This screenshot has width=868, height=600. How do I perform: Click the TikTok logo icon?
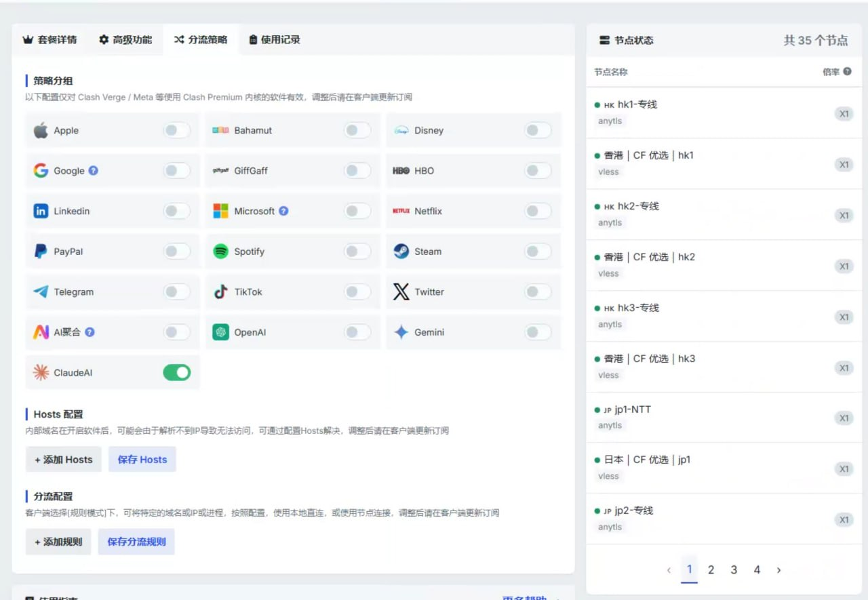(220, 292)
